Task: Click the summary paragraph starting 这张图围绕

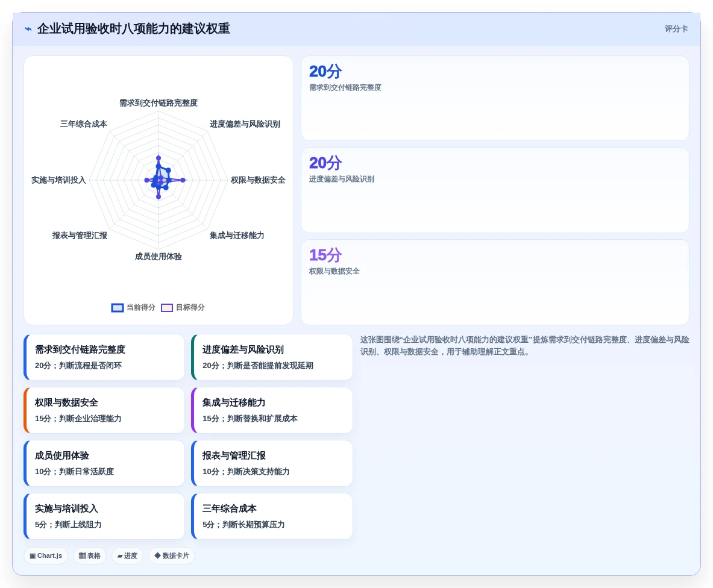Action: [524, 346]
